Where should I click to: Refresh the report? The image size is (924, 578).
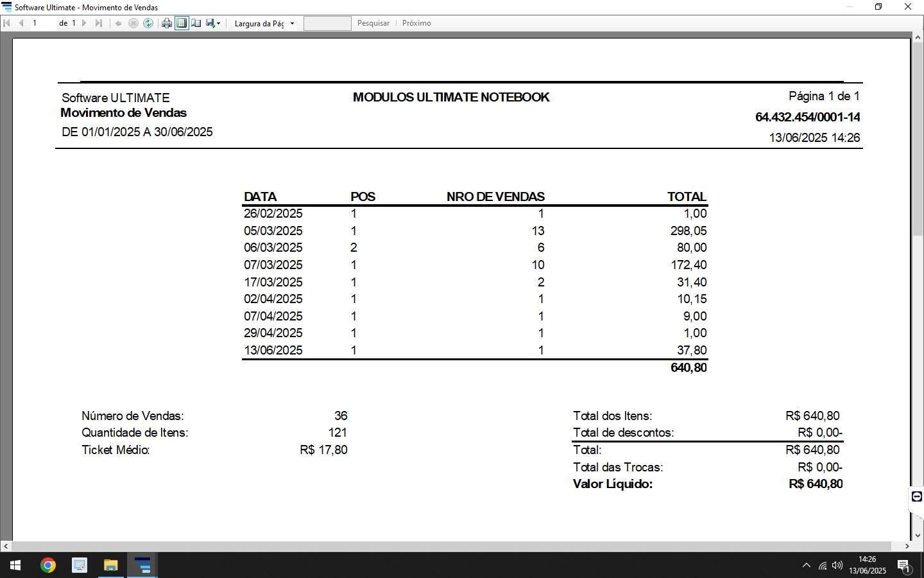[x=148, y=23]
